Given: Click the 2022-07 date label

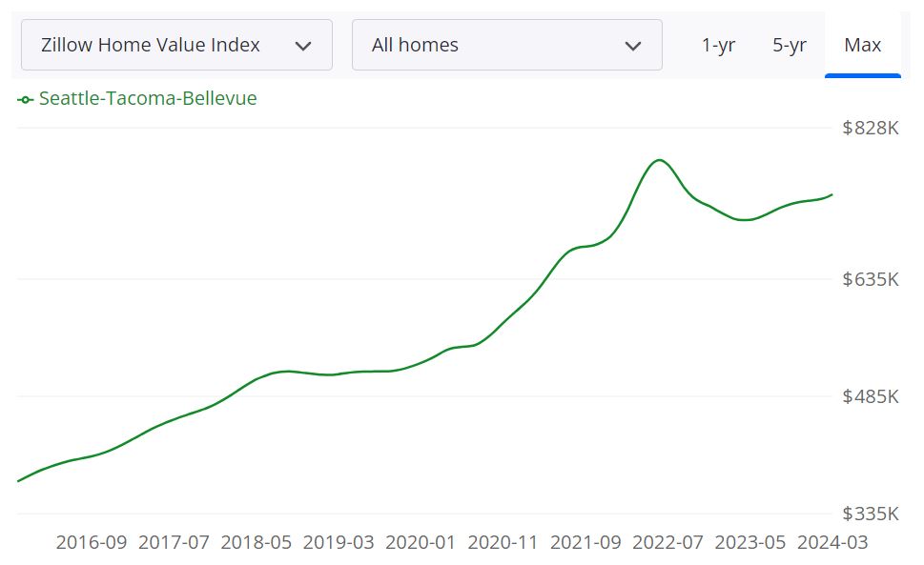Looking at the screenshot, I should [x=667, y=542].
